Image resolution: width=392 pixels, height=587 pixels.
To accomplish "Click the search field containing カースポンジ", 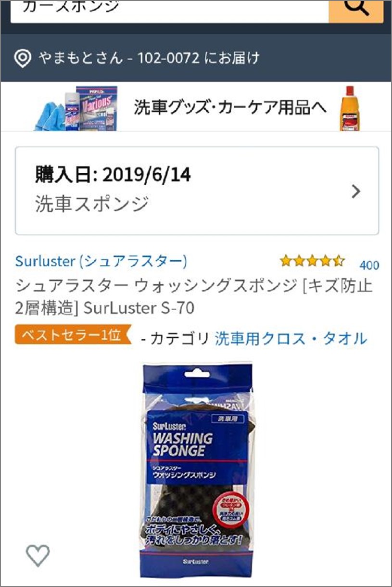I will pyautogui.click(x=169, y=10).
